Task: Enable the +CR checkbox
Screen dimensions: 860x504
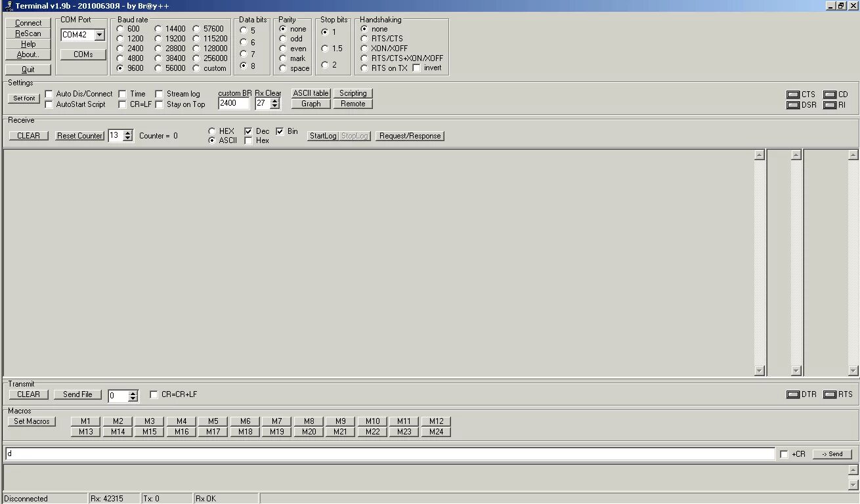Action: (x=784, y=454)
